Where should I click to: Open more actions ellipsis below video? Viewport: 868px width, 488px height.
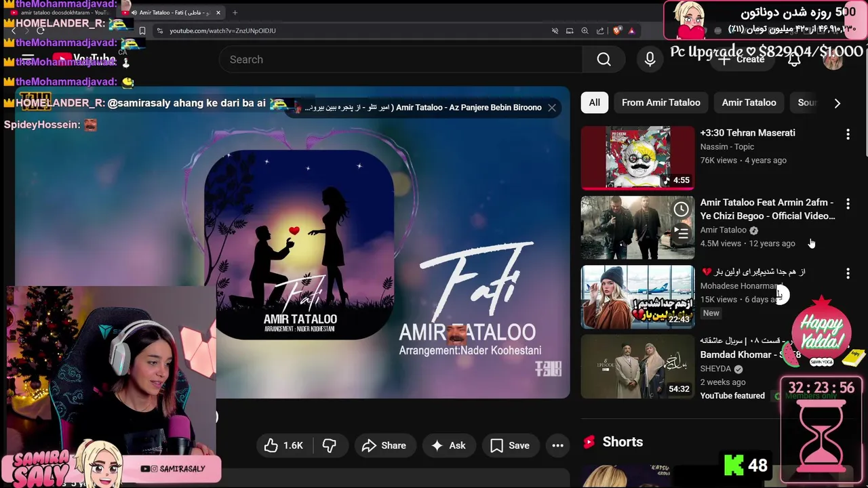pos(557,445)
